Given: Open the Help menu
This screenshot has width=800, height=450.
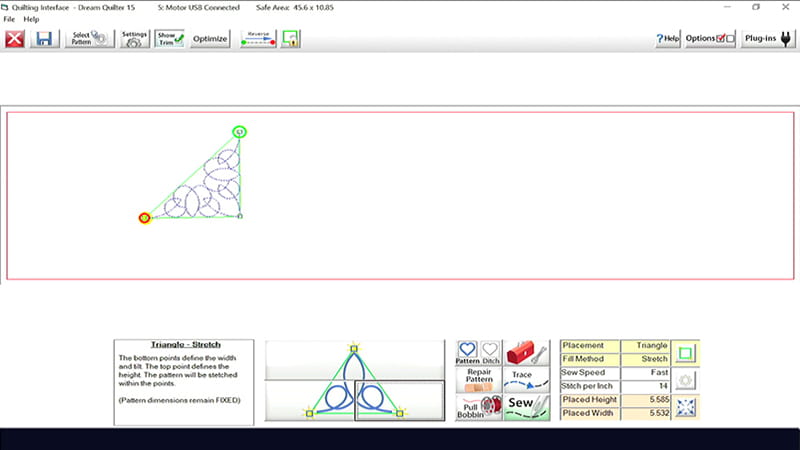Looking at the screenshot, I should pos(31,19).
